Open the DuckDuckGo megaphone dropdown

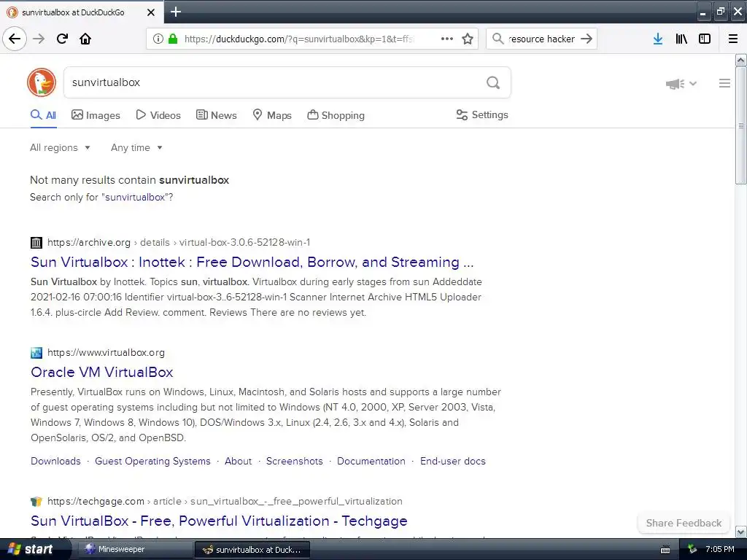point(681,84)
